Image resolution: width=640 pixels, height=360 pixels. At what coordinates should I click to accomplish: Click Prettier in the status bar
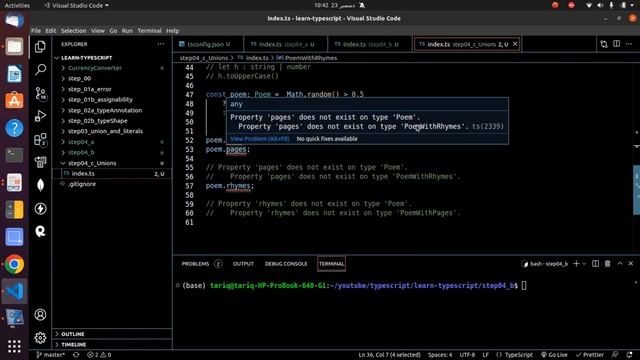coord(590,355)
